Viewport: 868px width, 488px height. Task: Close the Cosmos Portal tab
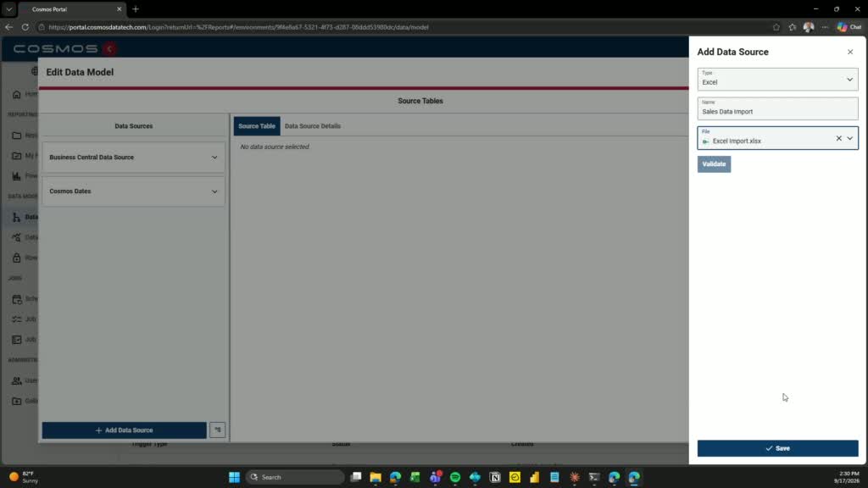click(x=119, y=9)
